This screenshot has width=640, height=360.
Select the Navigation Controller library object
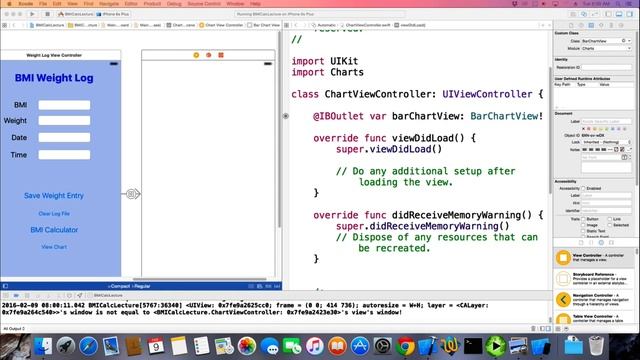pos(594,300)
